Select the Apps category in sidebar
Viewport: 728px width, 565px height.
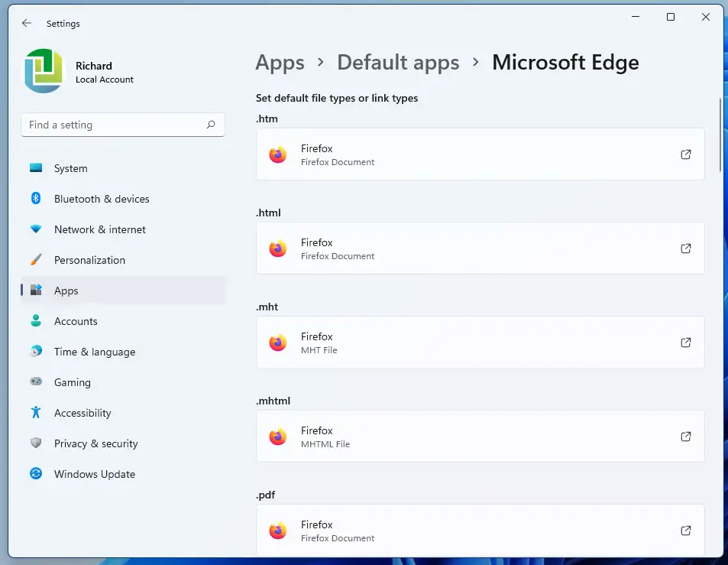(x=123, y=291)
